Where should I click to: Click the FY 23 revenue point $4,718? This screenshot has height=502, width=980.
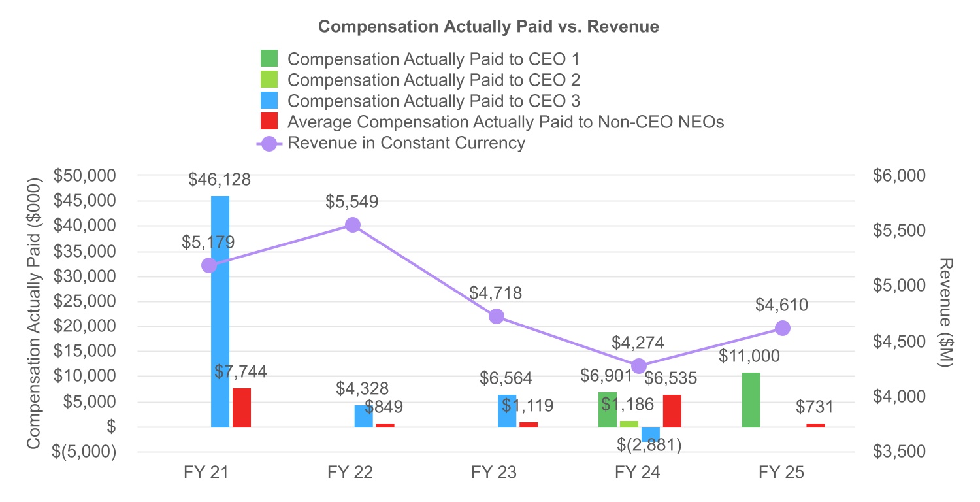tap(497, 316)
